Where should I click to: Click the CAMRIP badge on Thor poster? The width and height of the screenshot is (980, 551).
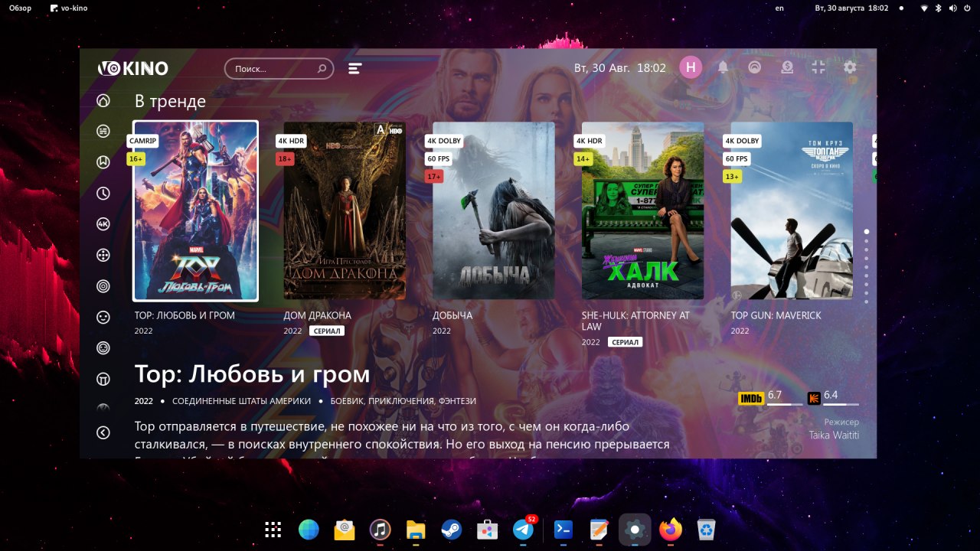[x=142, y=141]
